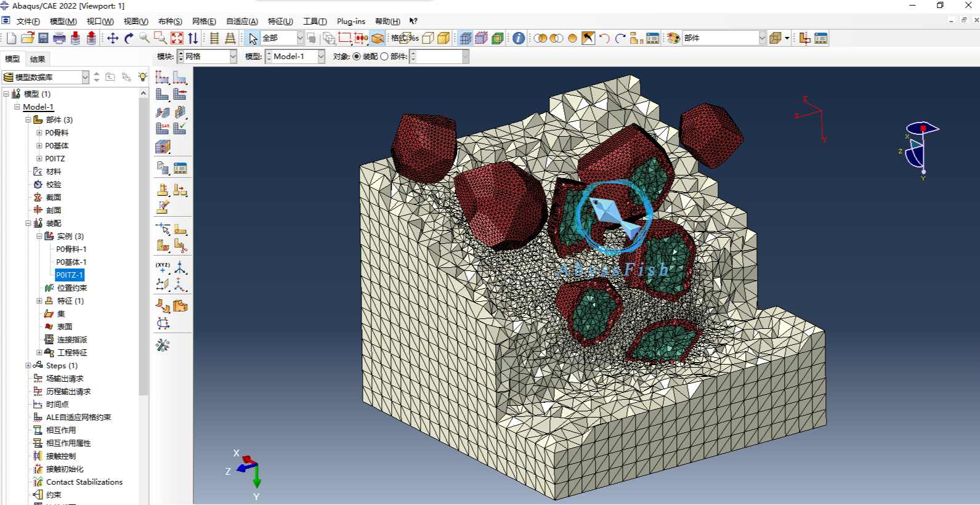This screenshot has height=505, width=980.
Task: Open a model database file
Action: [x=27, y=38]
